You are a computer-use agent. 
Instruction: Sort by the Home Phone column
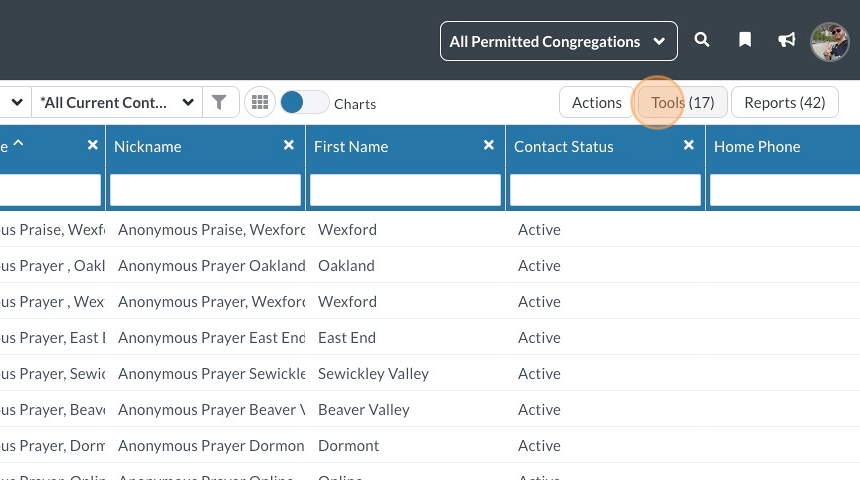tap(757, 146)
